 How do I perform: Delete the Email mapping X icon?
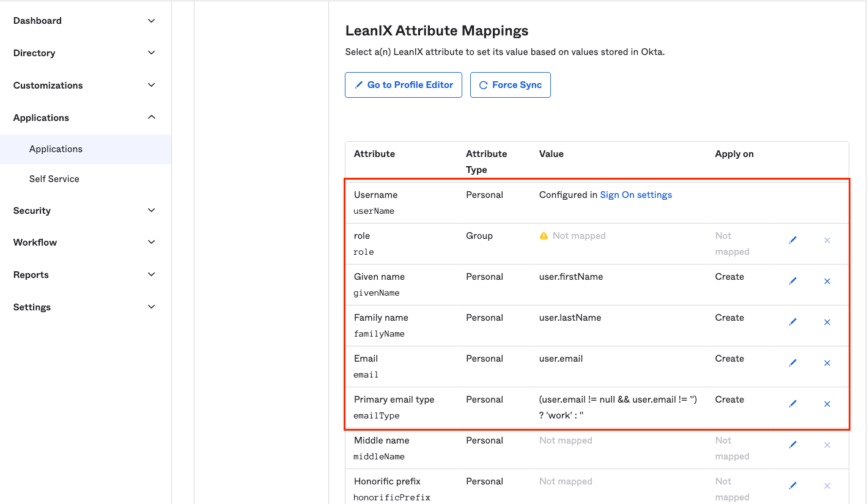[x=827, y=363]
